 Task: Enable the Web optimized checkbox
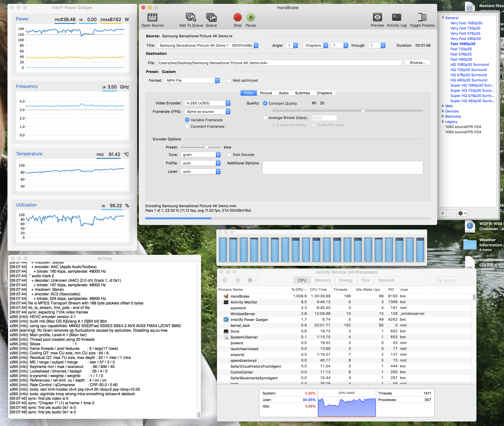[229, 80]
